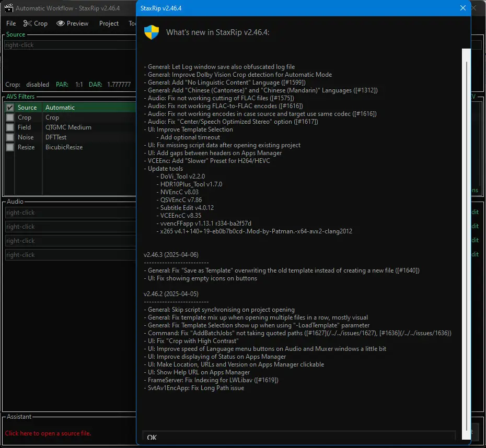The height and width of the screenshot is (448, 486).
Task: Click the dialog's vertical scrollbar
Action: [x=466, y=244]
